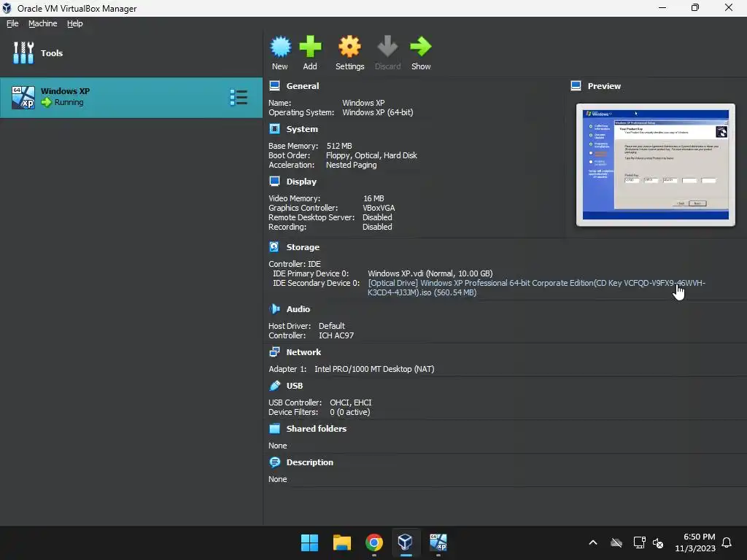Click the 'ICH AC97' audio controller value
Screen dimensions: 747x560
point(336,335)
